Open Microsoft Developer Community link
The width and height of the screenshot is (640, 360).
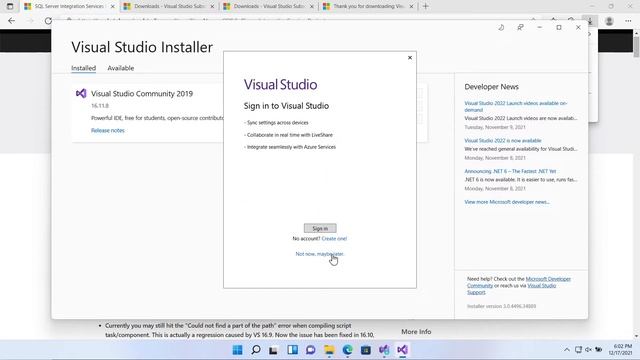(519, 282)
